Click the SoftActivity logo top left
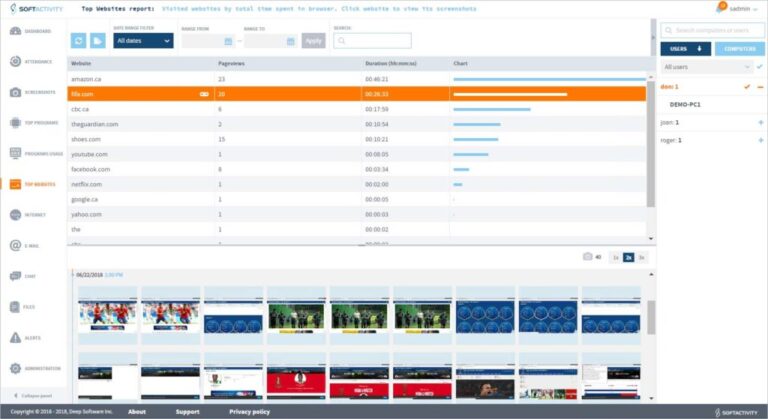768x419 pixels. coord(36,9)
